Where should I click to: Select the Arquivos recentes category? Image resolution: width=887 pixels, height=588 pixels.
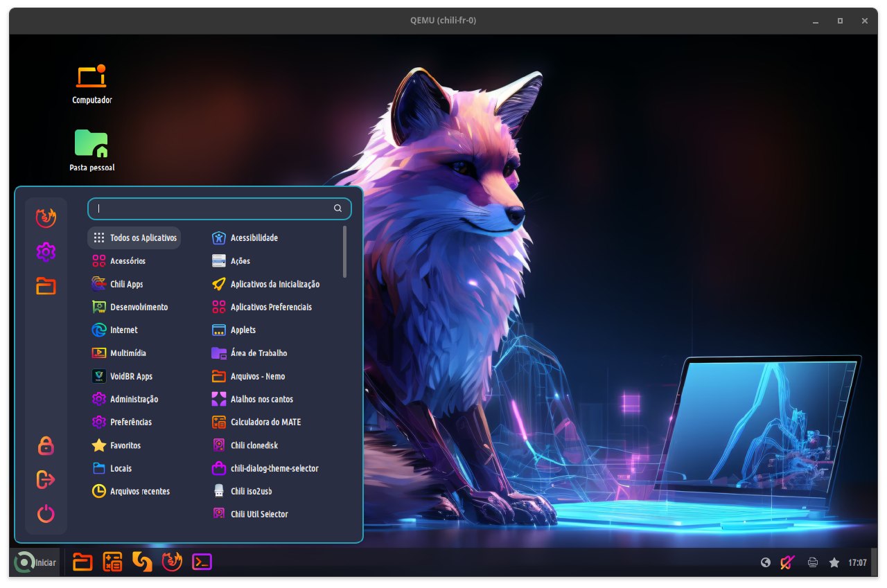pyautogui.click(x=134, y=491)
